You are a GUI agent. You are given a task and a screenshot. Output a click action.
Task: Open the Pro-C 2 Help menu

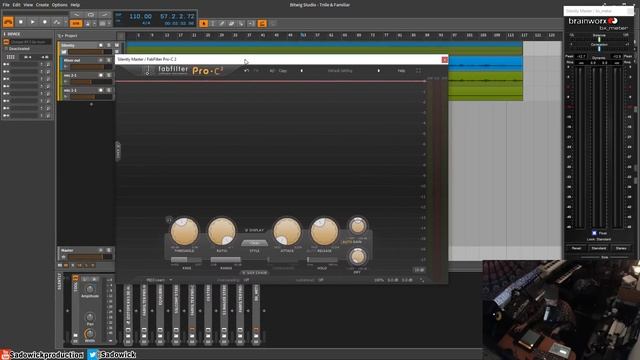[401, 71]
